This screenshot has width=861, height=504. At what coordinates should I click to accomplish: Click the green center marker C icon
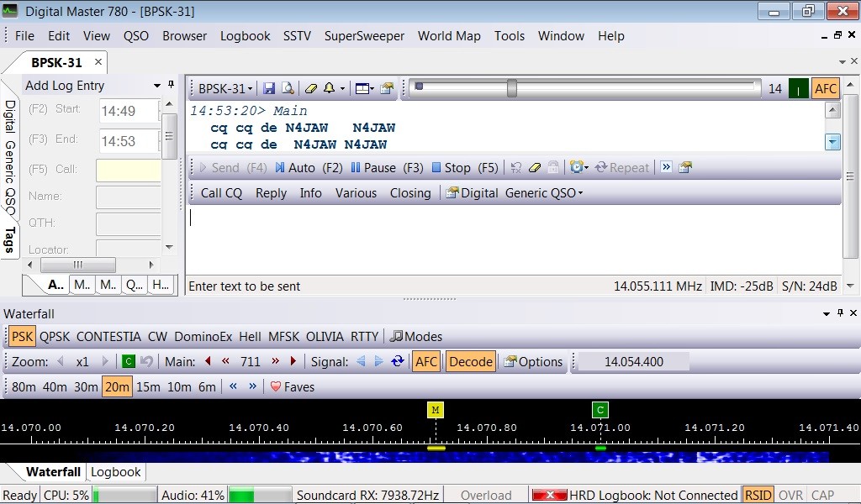click(128, 361)
